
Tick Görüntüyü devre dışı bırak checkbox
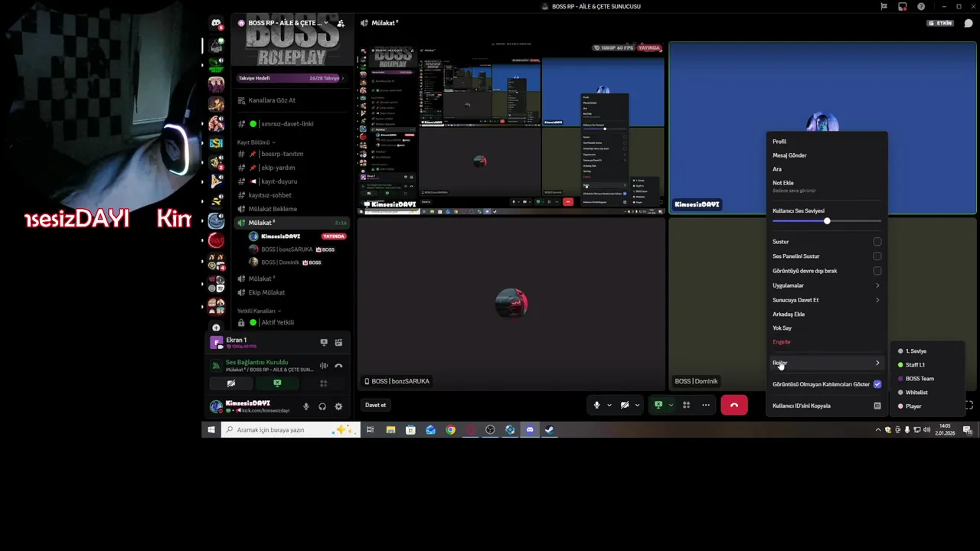877,271
